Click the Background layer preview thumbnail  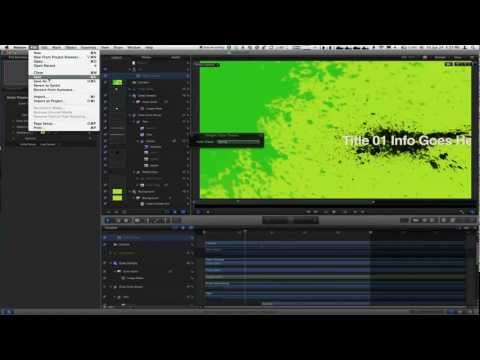point(117,198)
